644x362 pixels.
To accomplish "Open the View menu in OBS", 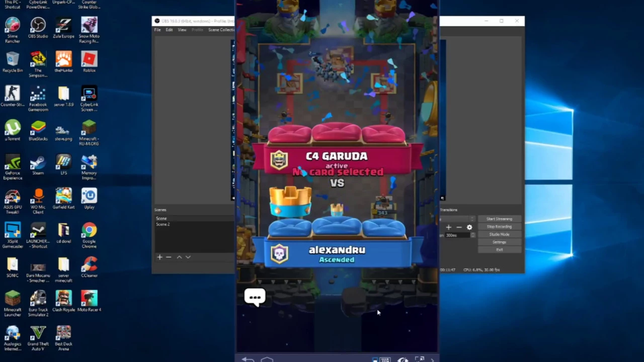I will [x=182, y=30].
